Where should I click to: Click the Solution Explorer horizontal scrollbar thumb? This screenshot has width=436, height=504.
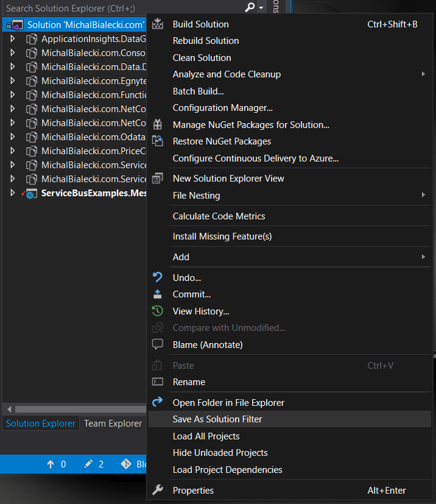point(80,409)
